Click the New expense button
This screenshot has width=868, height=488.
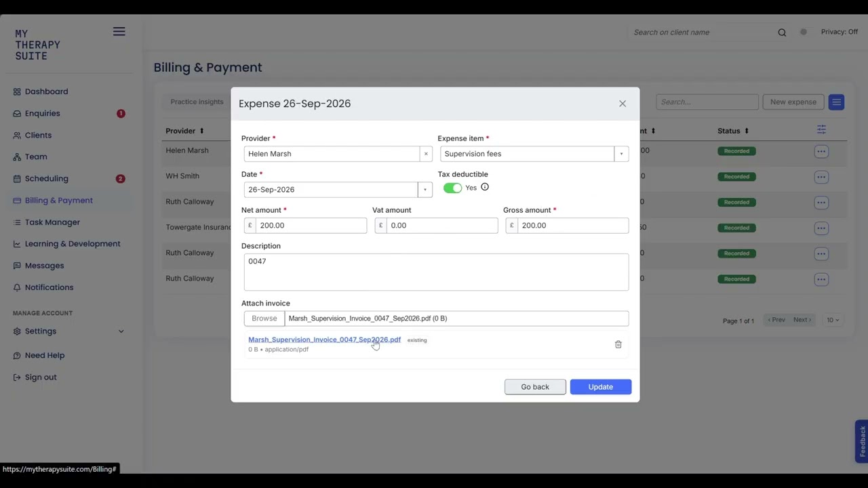pos(793,102)
